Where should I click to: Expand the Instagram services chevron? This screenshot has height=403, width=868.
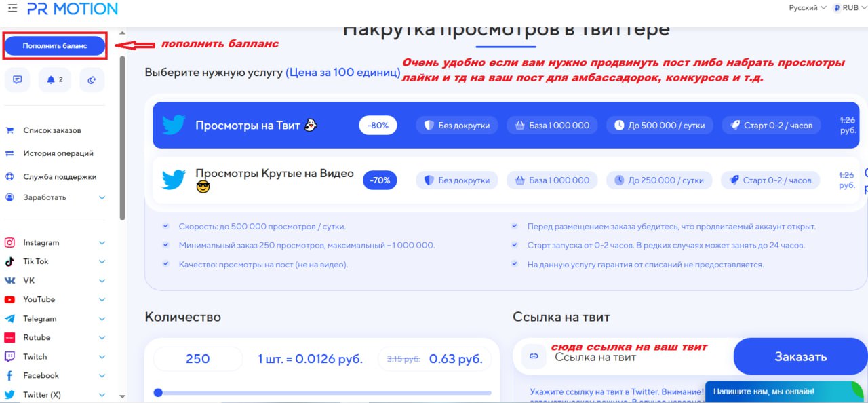click(x=102, y=242)
